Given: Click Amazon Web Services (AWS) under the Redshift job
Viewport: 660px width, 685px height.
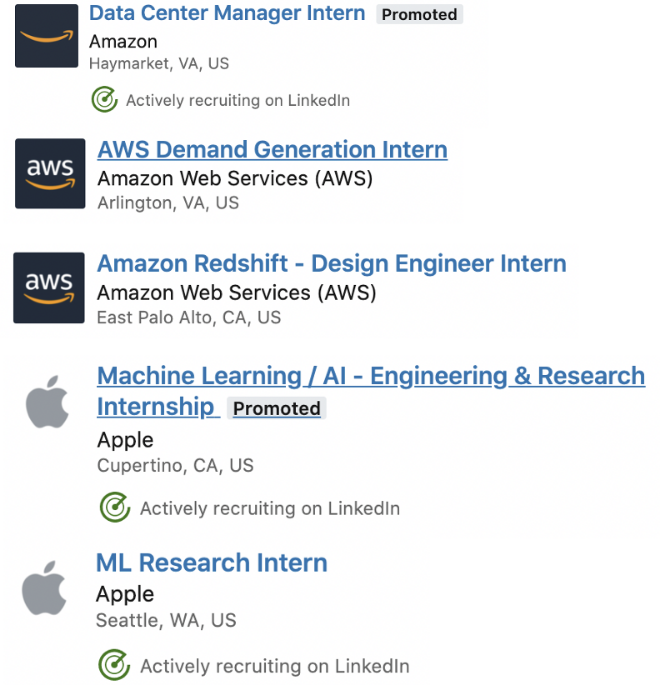Looking at the screenshot, I should point(234,293).
